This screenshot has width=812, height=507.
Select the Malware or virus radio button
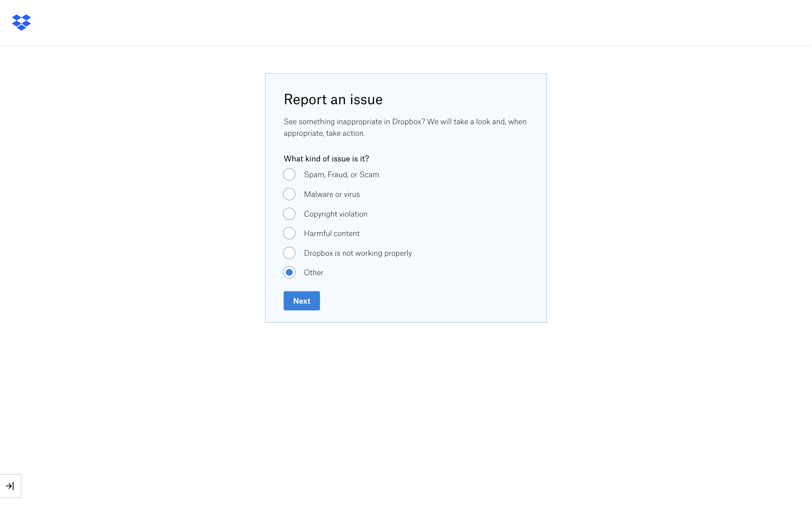point(289,194)
